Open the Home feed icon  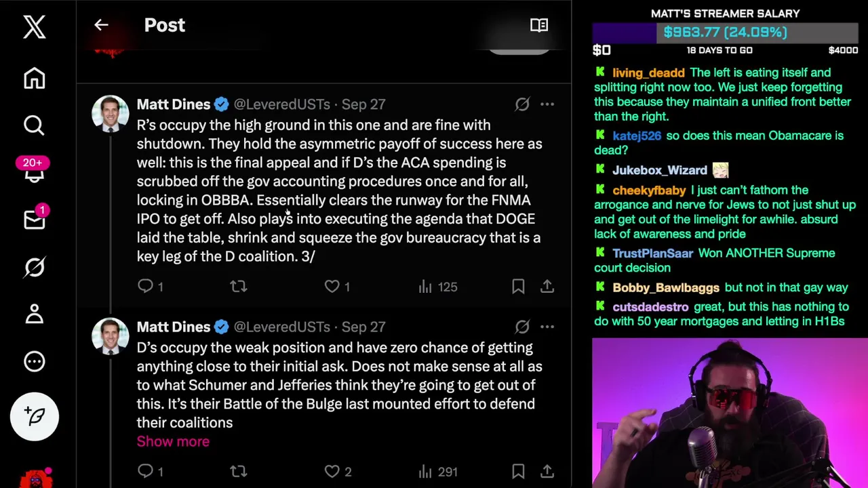(x=34, y=78)
